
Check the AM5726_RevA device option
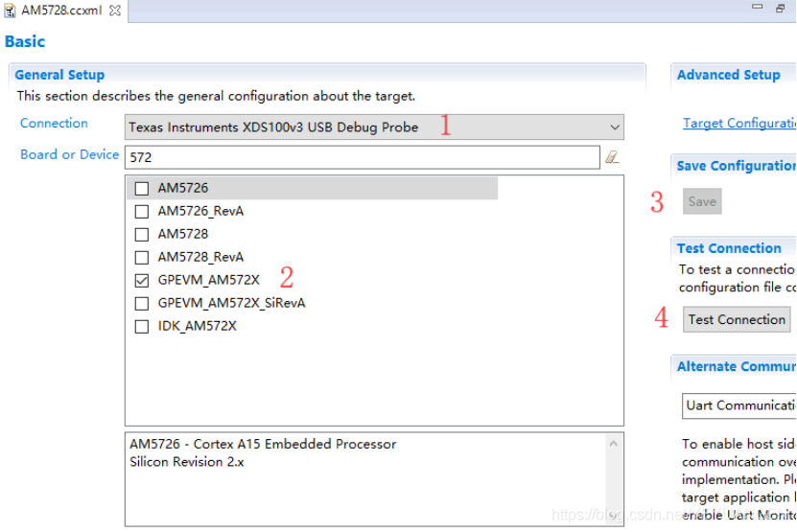click(142, 211)
